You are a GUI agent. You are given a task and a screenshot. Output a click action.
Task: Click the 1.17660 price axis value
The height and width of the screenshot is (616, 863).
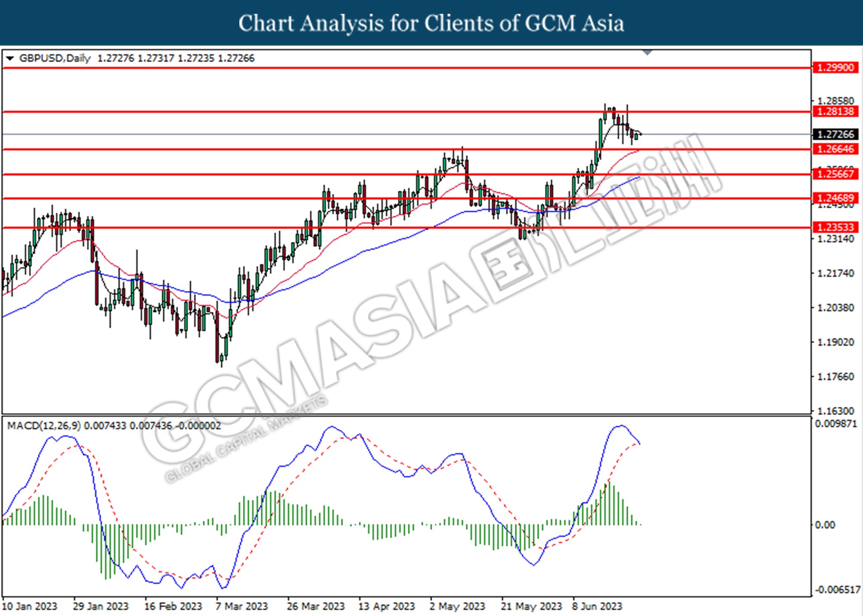click(836, 377)
